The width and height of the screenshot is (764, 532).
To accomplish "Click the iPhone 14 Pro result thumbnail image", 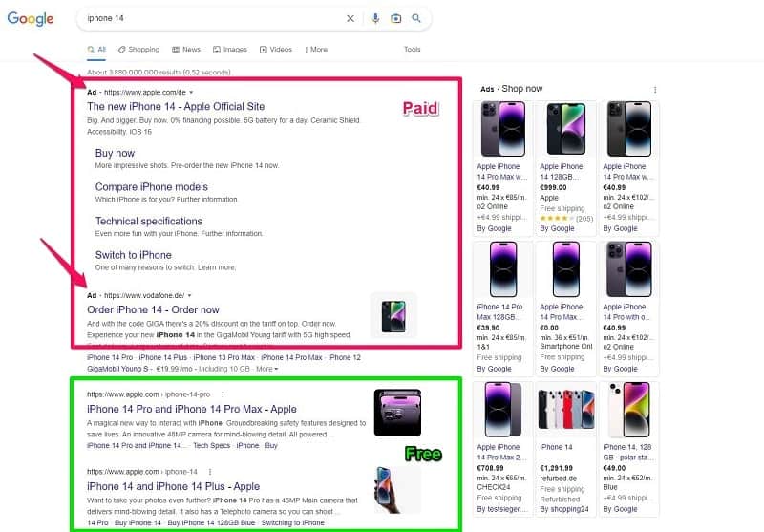I will point(397,413).
